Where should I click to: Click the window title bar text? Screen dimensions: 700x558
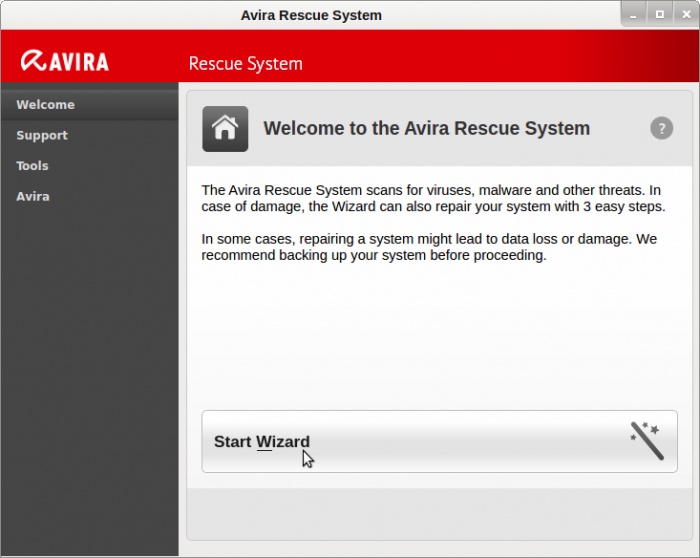tap(311, 15)
